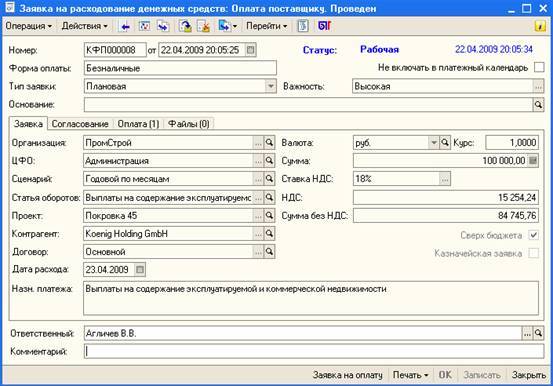Open the Операция menu

point(29,26)
